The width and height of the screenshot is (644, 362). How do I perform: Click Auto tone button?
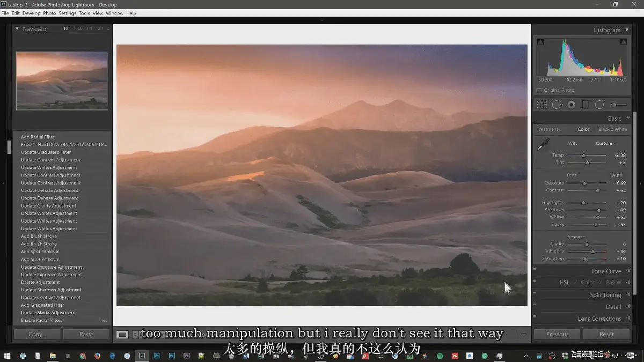[x=617, y=175]
